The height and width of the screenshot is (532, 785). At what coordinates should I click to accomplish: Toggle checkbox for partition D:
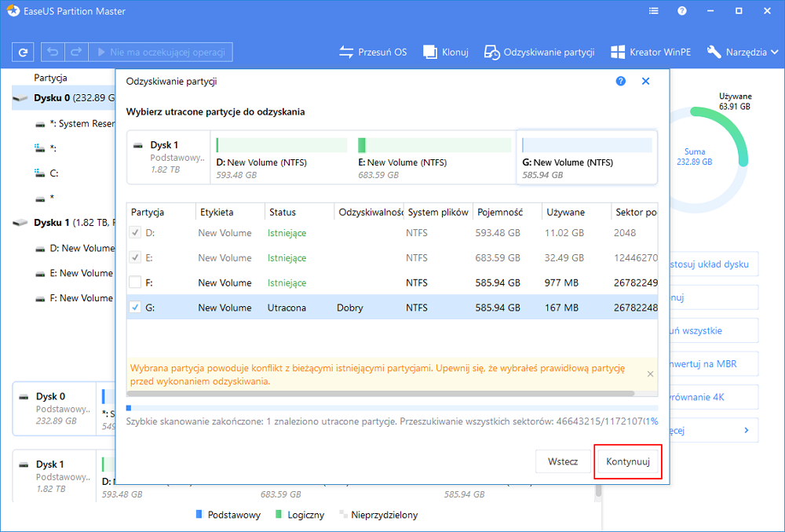click(x=135, y=233)
